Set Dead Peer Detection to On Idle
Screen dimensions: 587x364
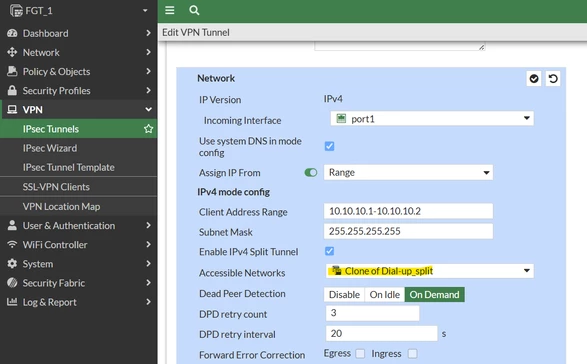coord(384,295)
